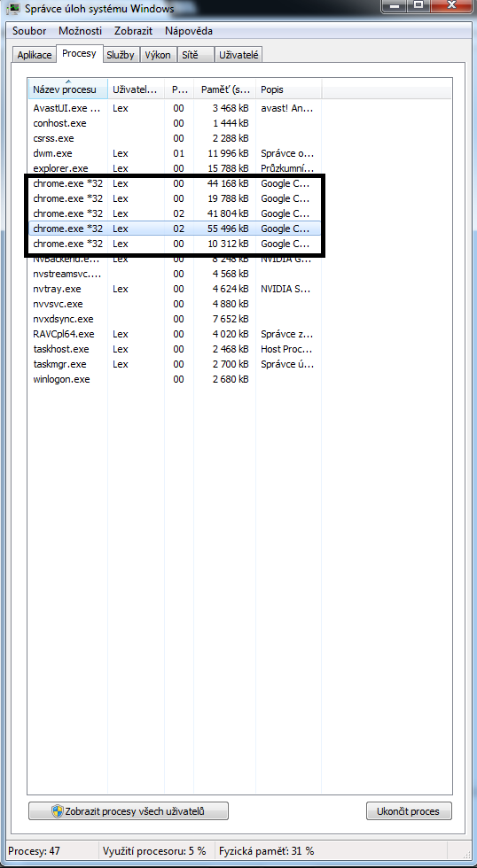The height and width of the screenshot is (868, 477).
Task: Select the nvstreamsvc process
Action: pos(175,274)
